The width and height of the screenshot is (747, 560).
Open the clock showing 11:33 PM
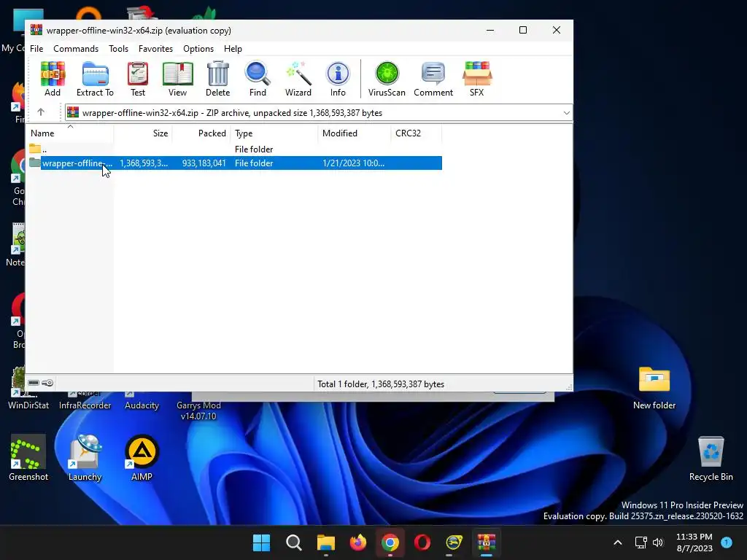pyautogui.click(x=694, y=542)
